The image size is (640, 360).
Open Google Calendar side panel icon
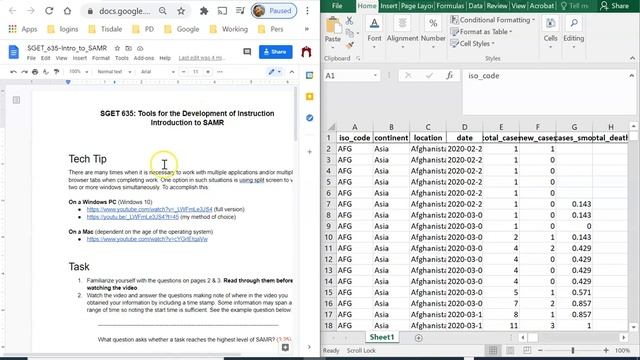point(309,76)
